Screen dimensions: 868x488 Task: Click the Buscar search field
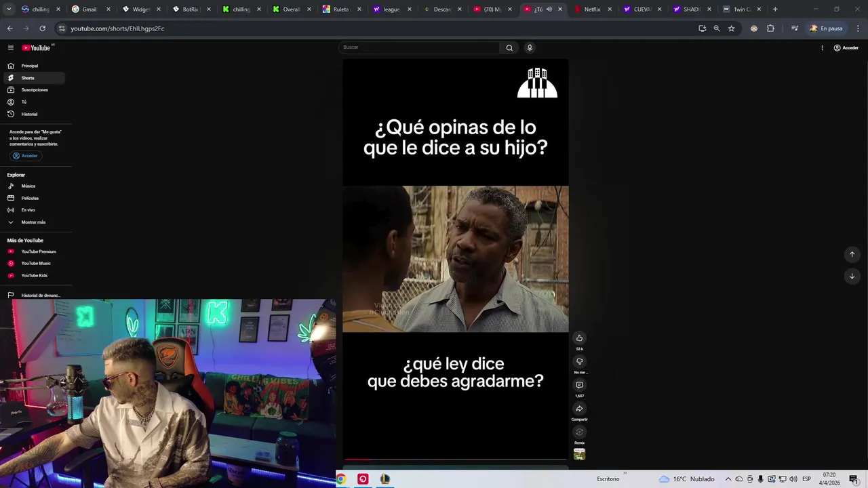pos(420,47)
